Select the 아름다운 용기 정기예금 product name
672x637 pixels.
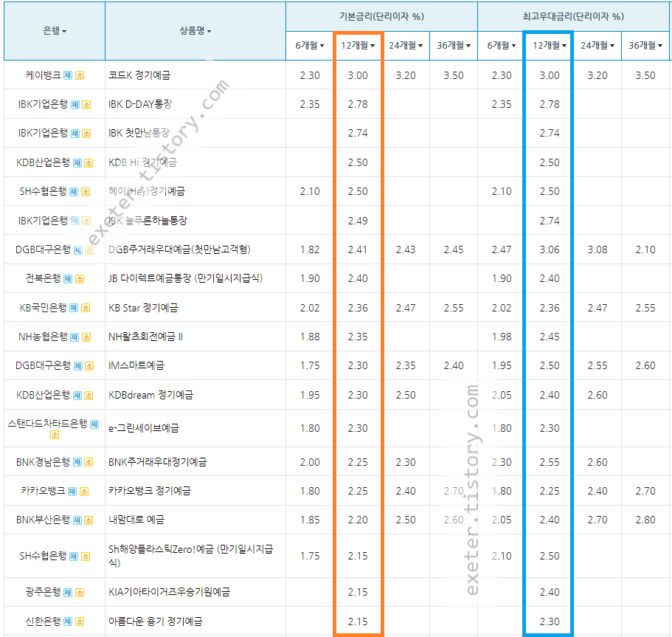point(155,621)
